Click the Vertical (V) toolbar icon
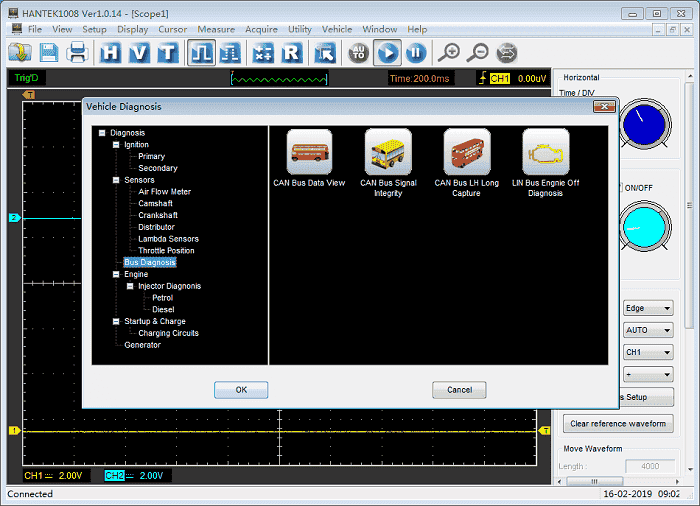Viewport: 700px width, 506px height. [139, 53]
